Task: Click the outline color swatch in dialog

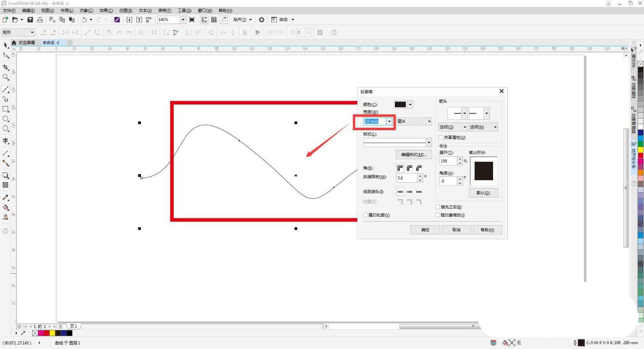Action: click(x=400, y=105)
